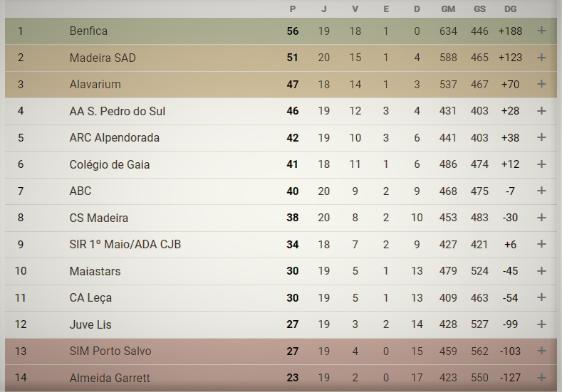This screenshot has width=562, height=392.
Task: Open the Madeira SAD team link
Action: coord(103,58)
